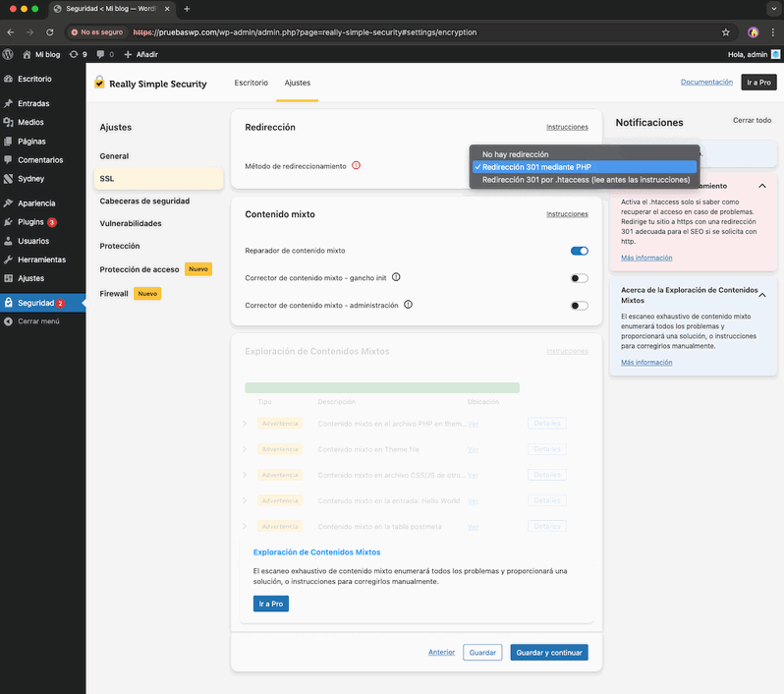This screenshot has width=784, height=694.
Task: Toggle Reparador de contenido mixto switch
Action: tap(579, 251)
